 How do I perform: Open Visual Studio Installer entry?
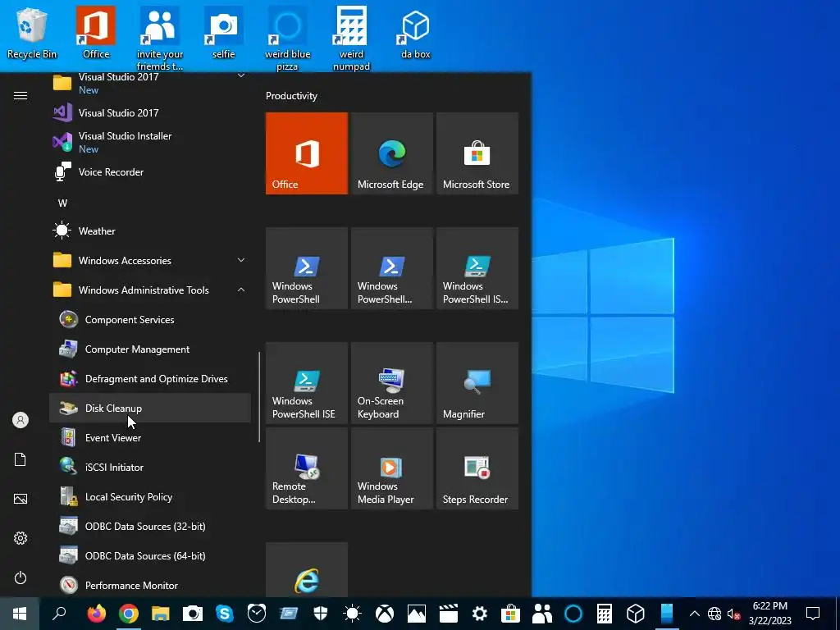150,142
